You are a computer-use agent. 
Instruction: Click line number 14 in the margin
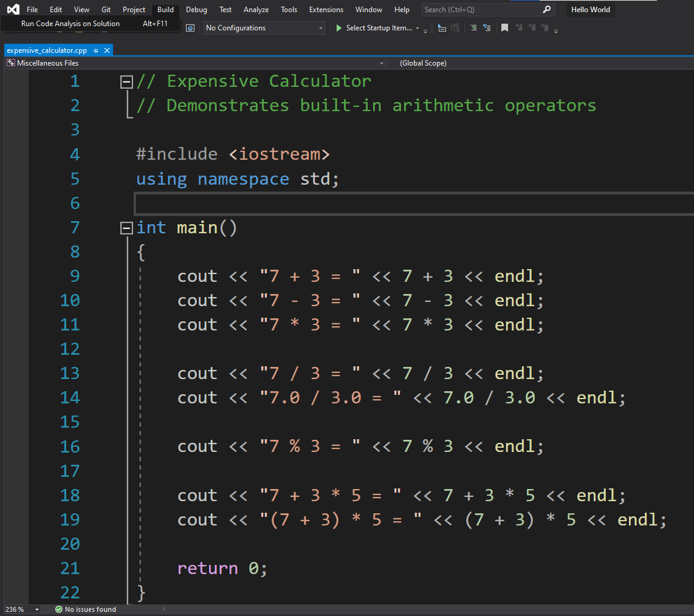click(70, 397)
